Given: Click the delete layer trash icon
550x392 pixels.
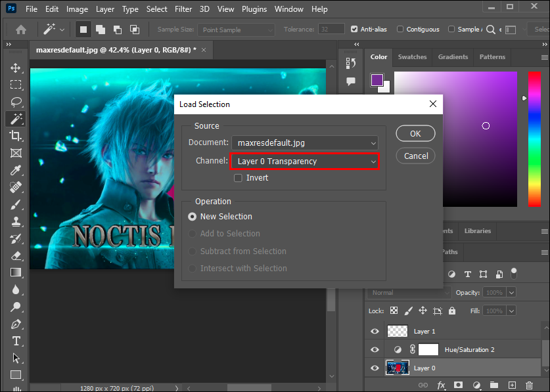Looking at the screenshot, I should click(x=530, y=385).
